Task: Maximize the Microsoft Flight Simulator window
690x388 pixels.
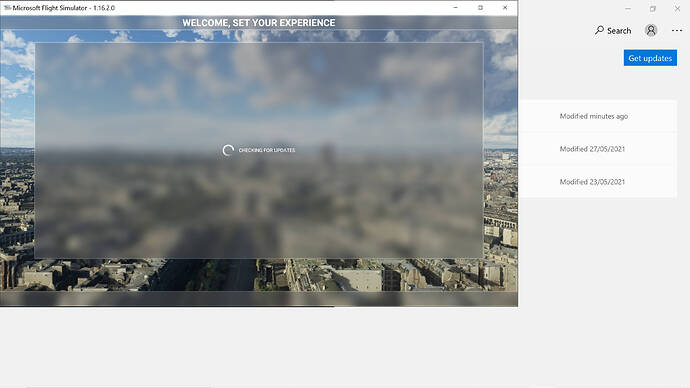Action: 480,7
